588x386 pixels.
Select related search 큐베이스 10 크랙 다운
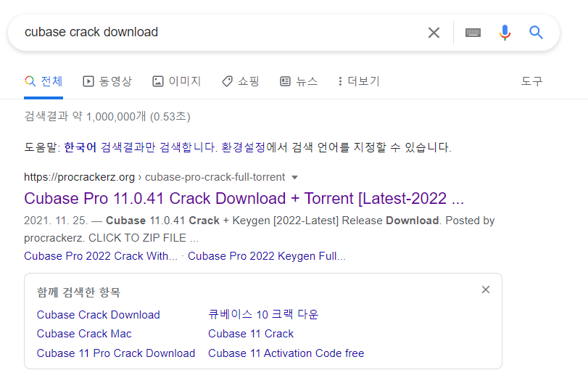pyautogui.click(x=263, y=314)
